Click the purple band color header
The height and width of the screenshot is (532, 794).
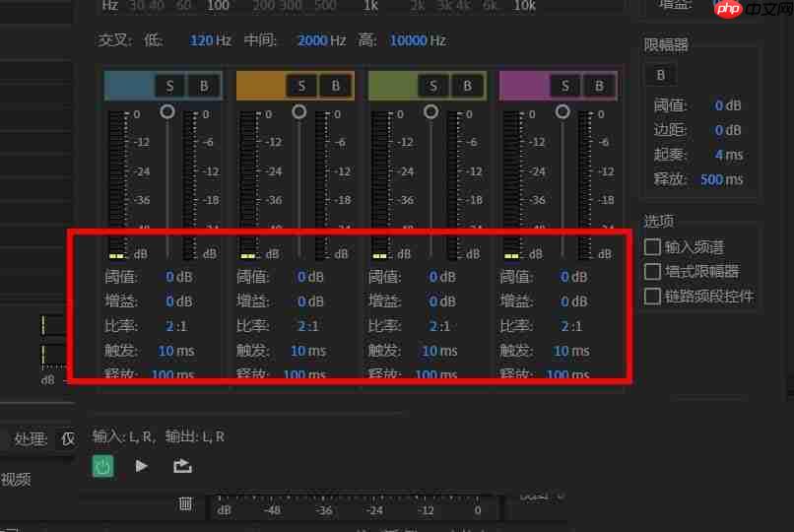(x=524, y=86)
